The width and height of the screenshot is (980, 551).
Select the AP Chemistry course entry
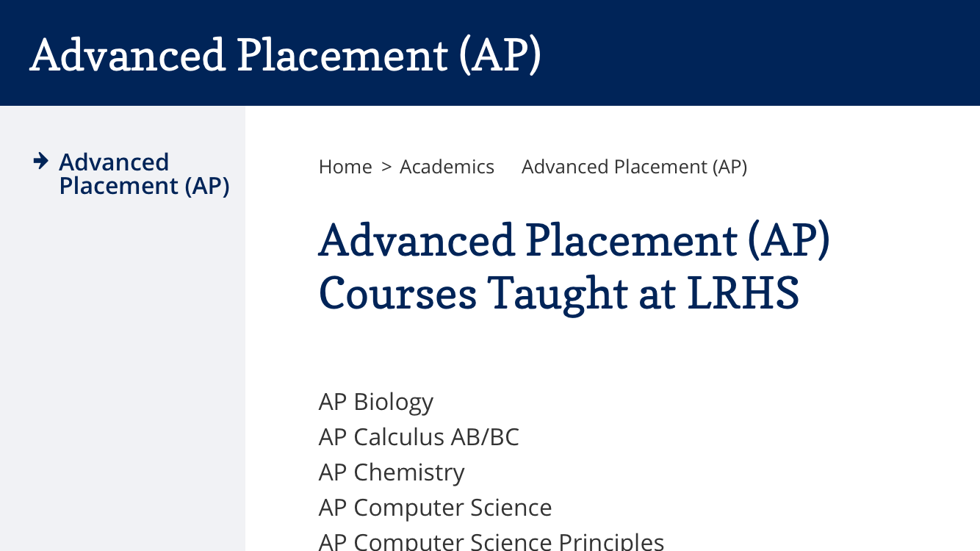click(x=392, y=472)
